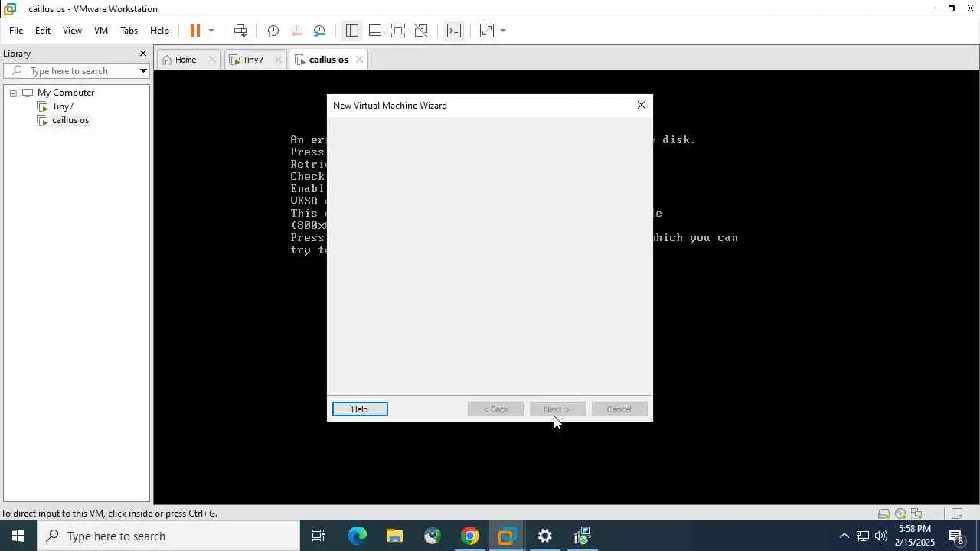Open Task View from the taskbar
Screen dimensions: 980x551
pos(318,536)
